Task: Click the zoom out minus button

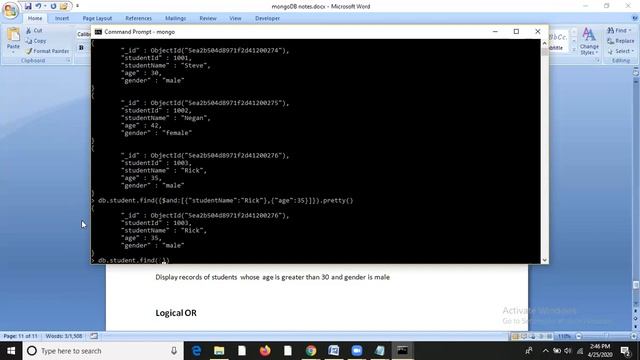Action: coord(578,336)
